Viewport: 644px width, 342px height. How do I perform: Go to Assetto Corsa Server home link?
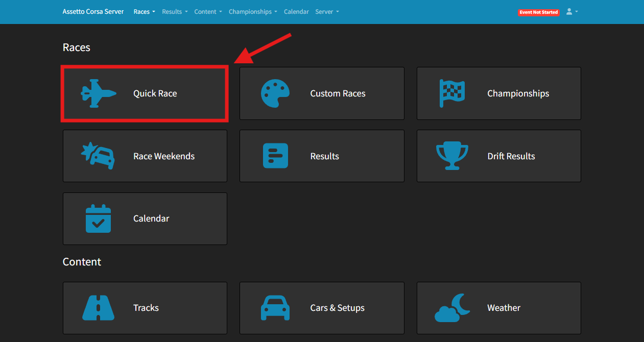pyautogui.click(x=93, y=11)
